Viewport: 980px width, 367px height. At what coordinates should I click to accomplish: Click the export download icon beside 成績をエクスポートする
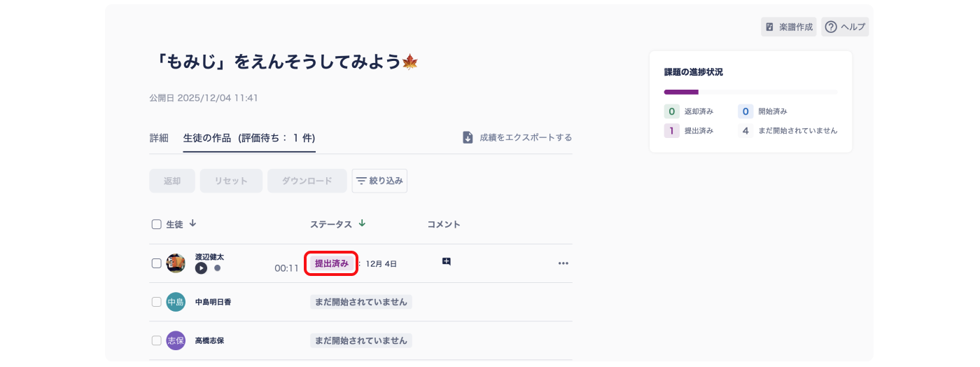pos(468,137)
